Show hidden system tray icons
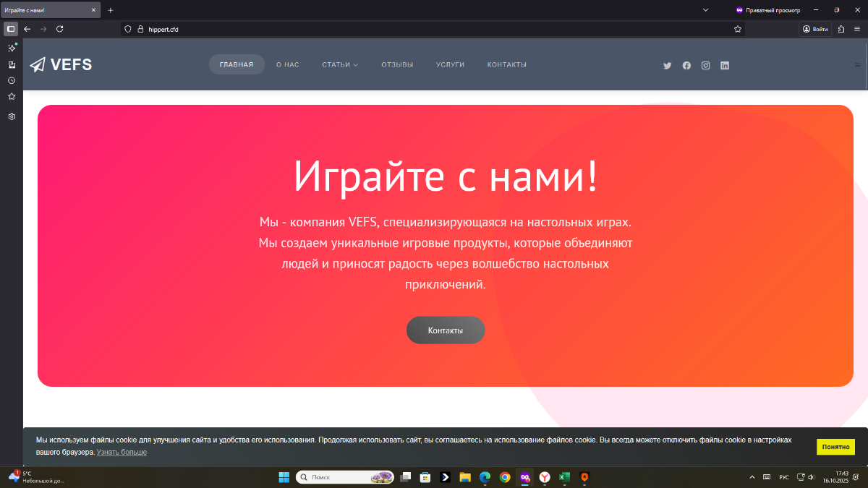 click(752, 477)
